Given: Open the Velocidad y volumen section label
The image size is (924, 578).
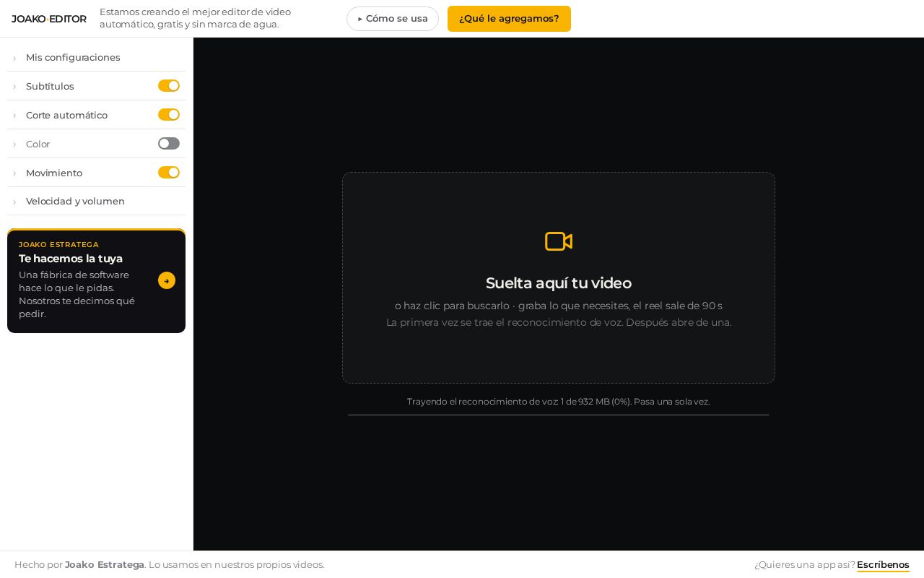Looking at the screenshot, I should click(x=75, y=201).
